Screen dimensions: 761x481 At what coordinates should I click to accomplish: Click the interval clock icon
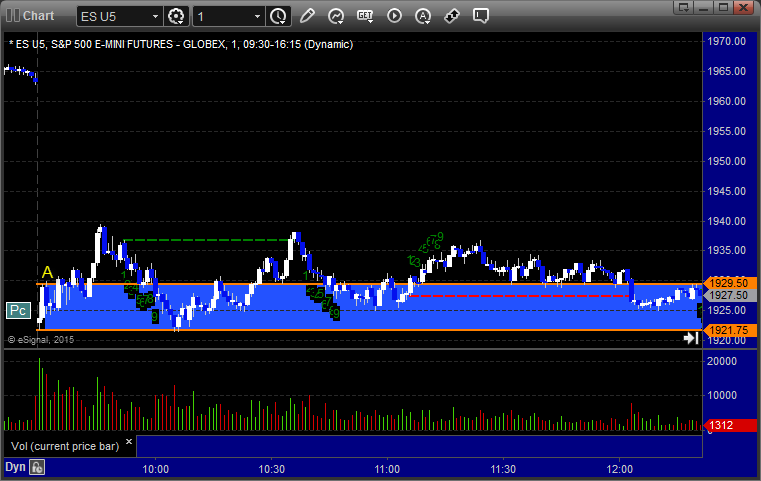(x=278, y=16)
